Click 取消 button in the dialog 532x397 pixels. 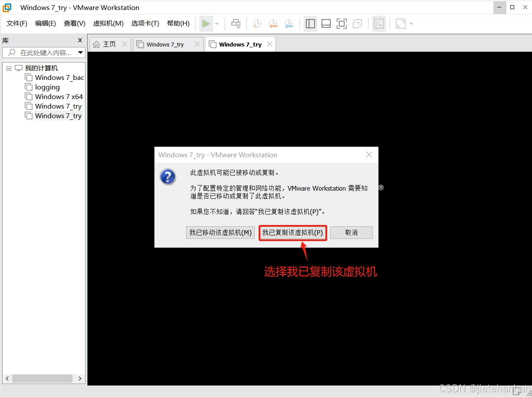click(351, 232)
